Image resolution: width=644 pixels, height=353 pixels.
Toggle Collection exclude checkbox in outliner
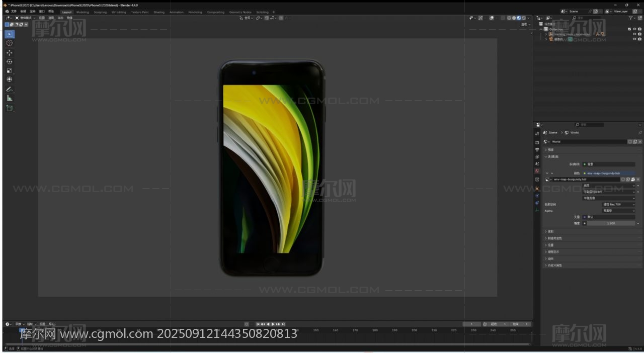(629, 29)
